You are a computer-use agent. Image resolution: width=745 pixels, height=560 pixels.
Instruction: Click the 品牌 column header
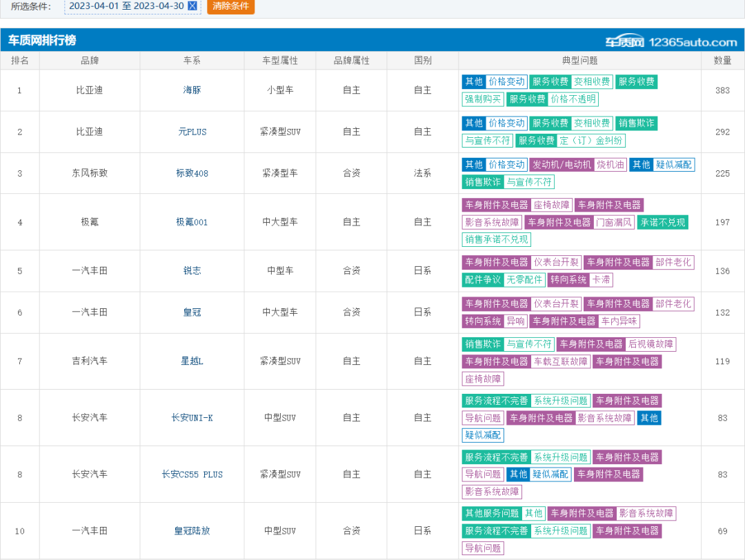point(90,60)
